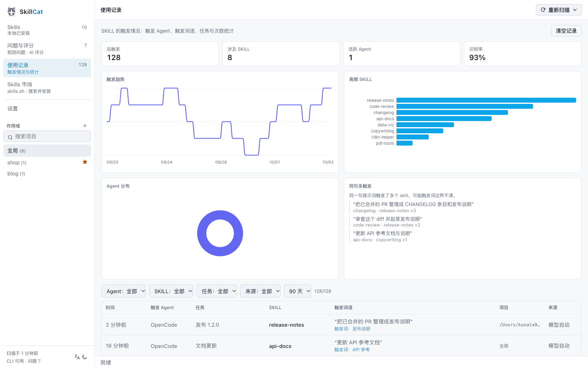Image resolution: width=588 pixels, height=368 pixels.
Task: Toggle dark mode with the moon icon
Action: (85, 357)
